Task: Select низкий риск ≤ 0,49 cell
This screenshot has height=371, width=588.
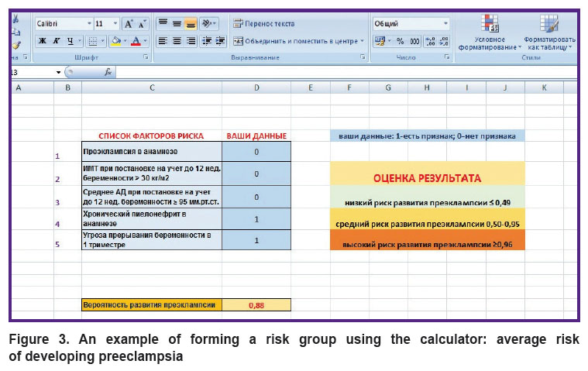Action: [x=428, y=197]
